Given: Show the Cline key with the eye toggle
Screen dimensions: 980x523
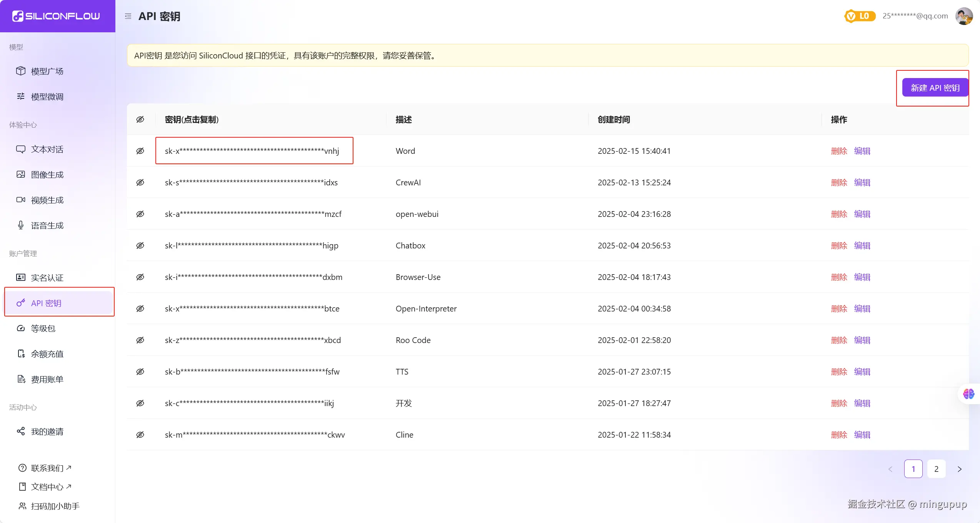Looking at the screenshot, I should tap(140, 435).
